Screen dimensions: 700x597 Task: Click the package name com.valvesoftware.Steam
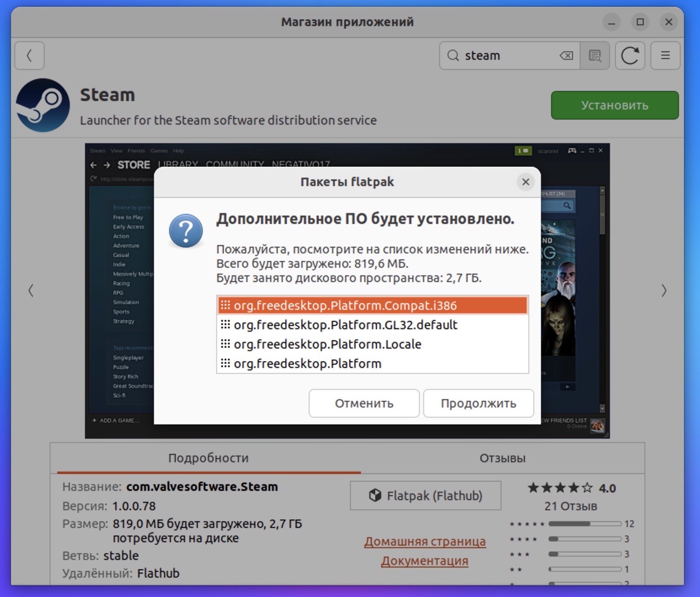pyautogui.click(x=202, y=487)
